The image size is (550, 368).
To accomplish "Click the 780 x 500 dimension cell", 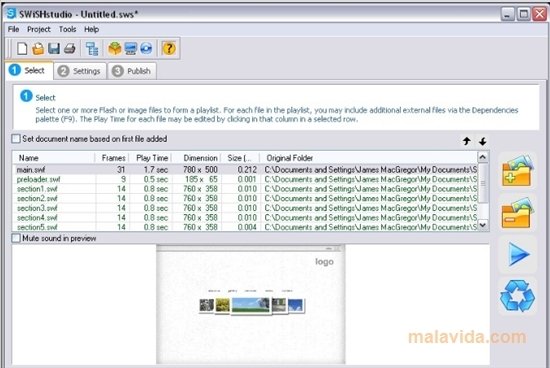I will [200, 170].
